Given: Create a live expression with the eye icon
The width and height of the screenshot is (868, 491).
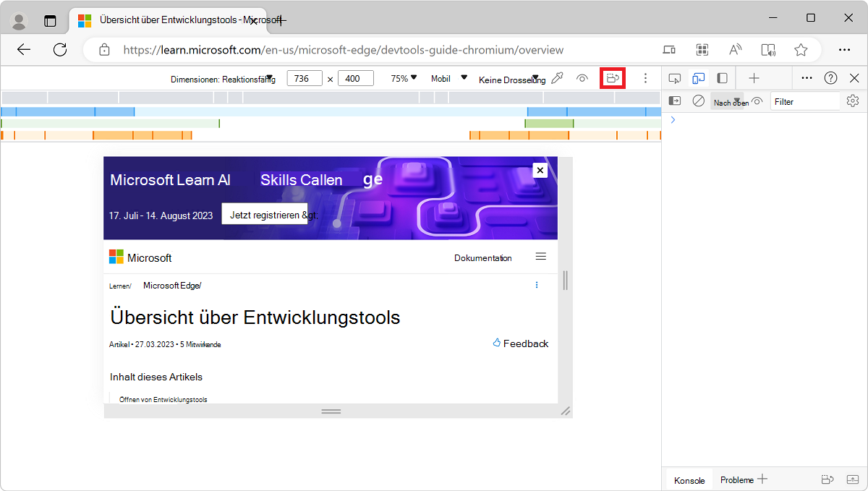Looking at the screenshot, I should pyautogui.click(x=757, y=101).
